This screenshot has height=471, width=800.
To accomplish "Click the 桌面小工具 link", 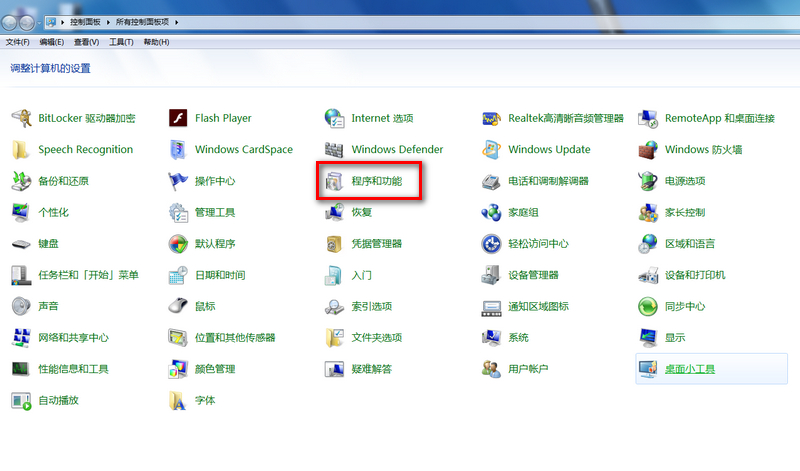I will pyautogui.click(x=690, y=369).
